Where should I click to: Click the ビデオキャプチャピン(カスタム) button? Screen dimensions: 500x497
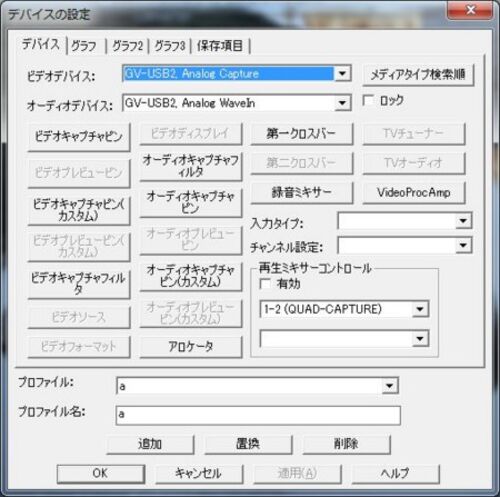[x=79, y=210]
